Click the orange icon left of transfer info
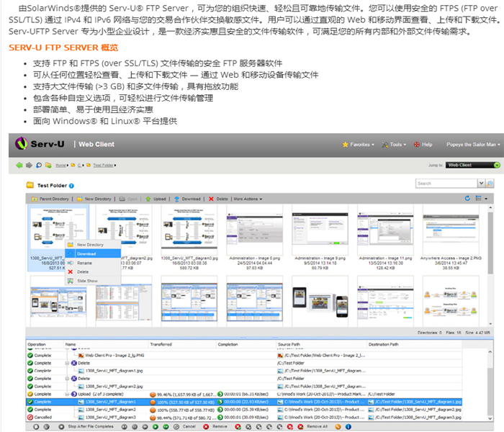 pyautogui.click(x=338, y=427)
